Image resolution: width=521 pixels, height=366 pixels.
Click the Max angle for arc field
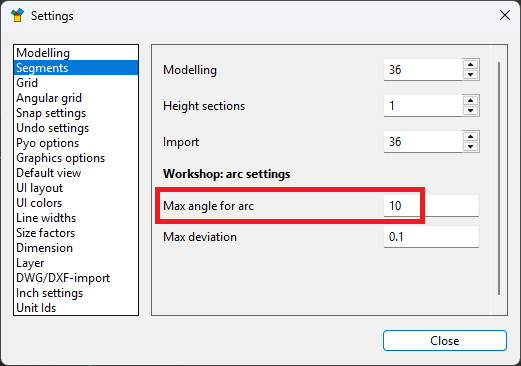[431, 206]
